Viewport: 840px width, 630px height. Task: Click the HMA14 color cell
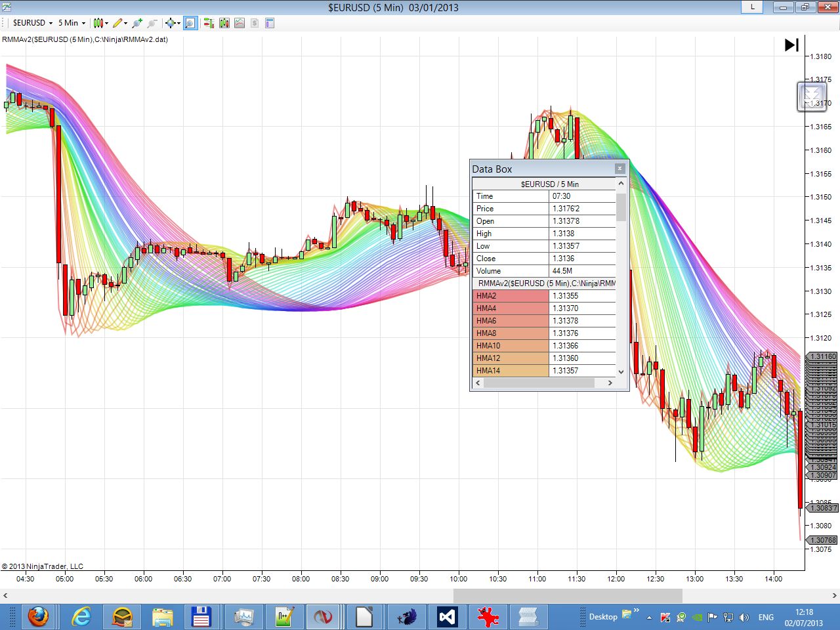point(511,371)
